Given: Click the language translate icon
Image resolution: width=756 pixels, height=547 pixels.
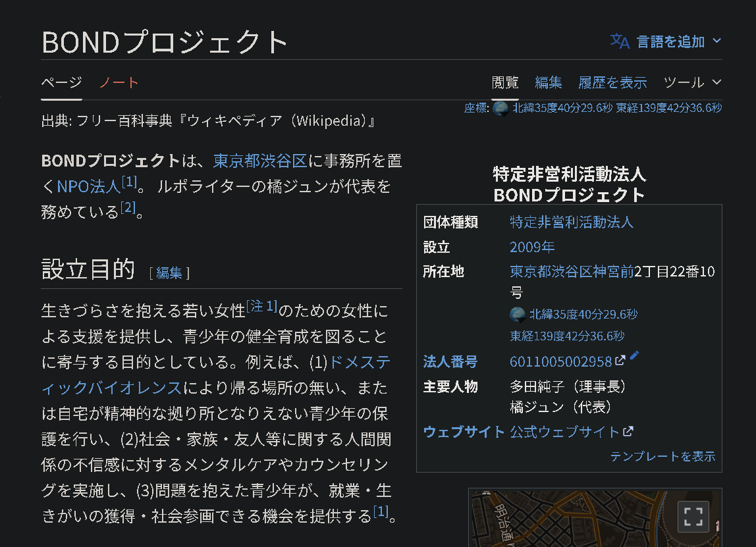Looking at the screenshot, I should coord(620,41).
